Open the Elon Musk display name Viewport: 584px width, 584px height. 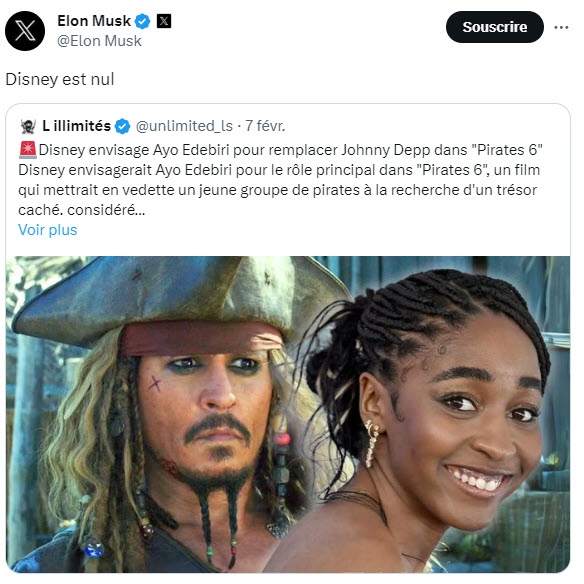(x=94, y=21)
